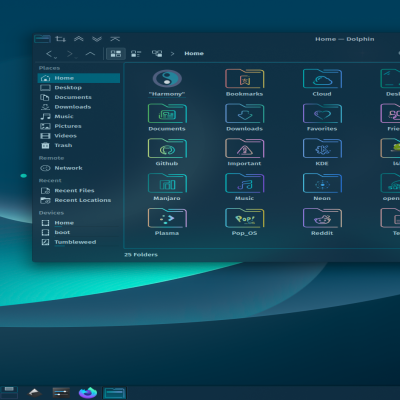Select the Home device under Devices
This screenshot has height=400, width=400.
tap(79, 223)
